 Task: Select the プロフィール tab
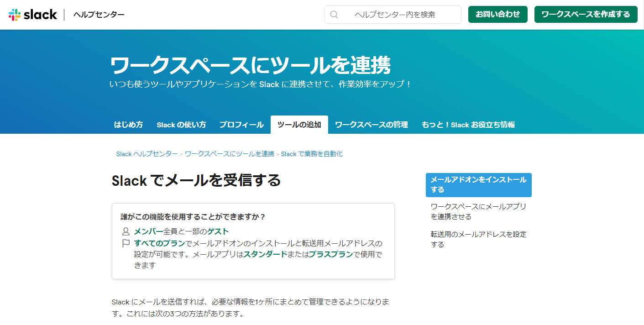point(241,125)
